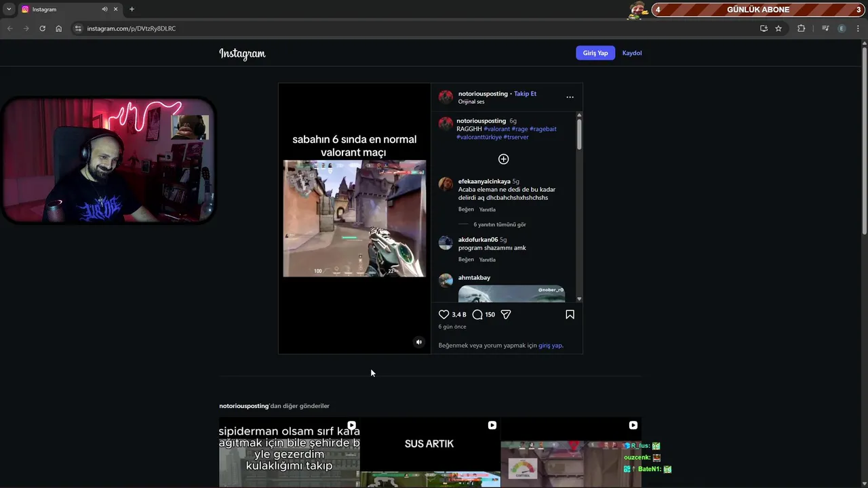Open comments via speech bubble icon

pos(477,314)
